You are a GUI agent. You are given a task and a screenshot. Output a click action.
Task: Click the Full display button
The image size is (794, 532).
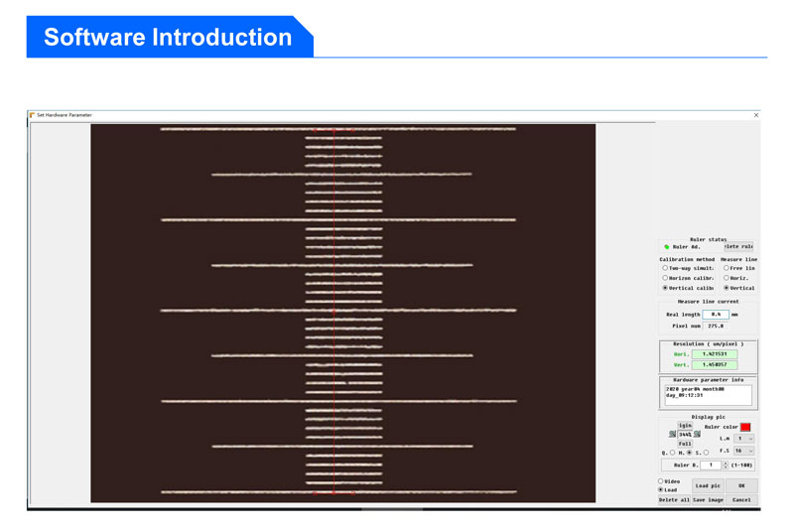pos(685,444)
